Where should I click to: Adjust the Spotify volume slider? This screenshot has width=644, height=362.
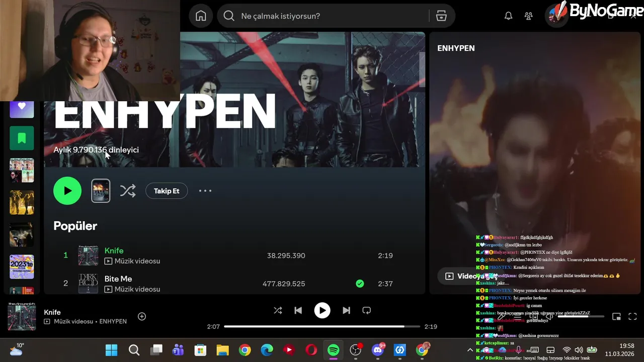pos(581,316)
